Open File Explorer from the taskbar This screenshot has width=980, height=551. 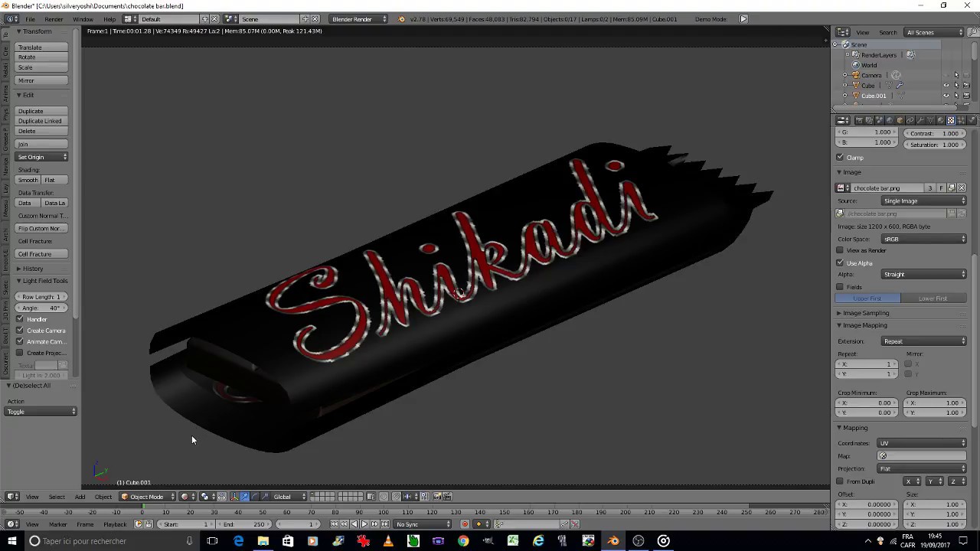263,541
